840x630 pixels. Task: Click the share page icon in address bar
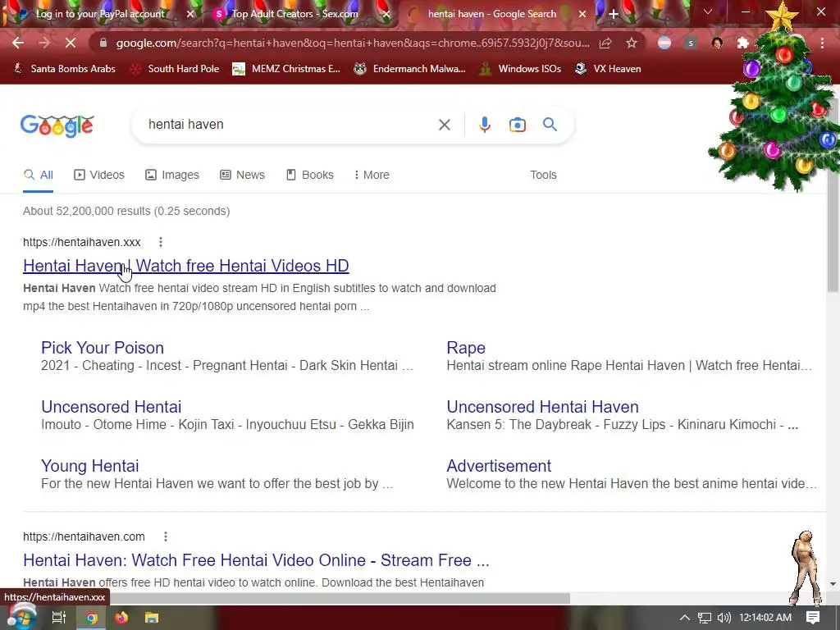coord(605,43)
